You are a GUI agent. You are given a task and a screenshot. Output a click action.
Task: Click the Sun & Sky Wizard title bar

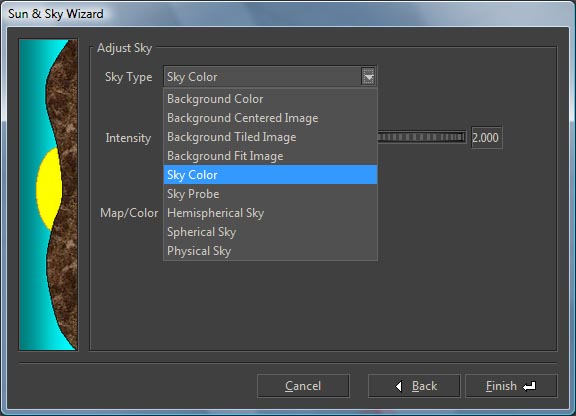point(288,14)
